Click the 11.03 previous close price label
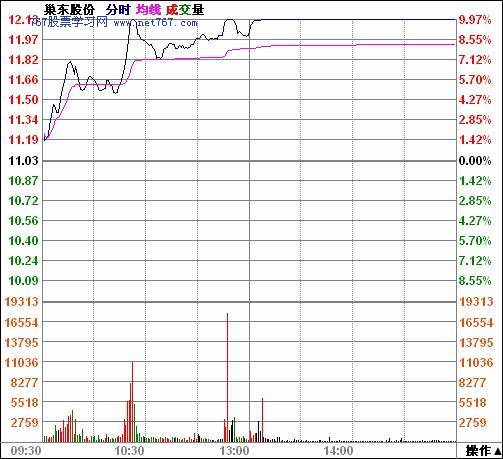Viewport: 503px width, 459px height. tap(23, 161)
